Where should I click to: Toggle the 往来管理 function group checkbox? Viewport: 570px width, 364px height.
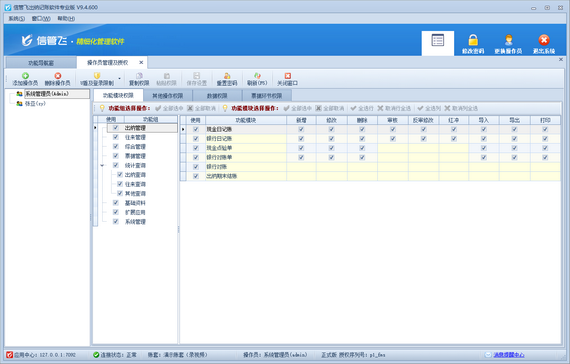[x=116, y=137]
